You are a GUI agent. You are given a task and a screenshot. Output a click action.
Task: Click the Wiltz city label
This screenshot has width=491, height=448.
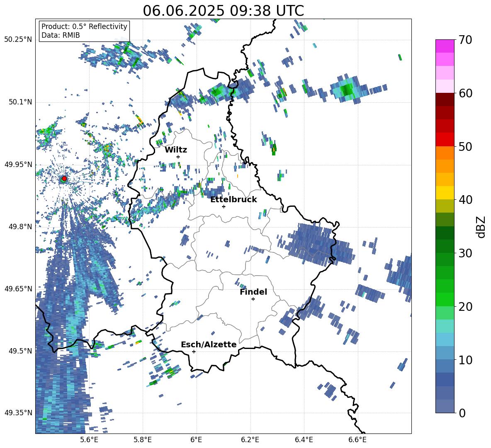coord(176,150)
